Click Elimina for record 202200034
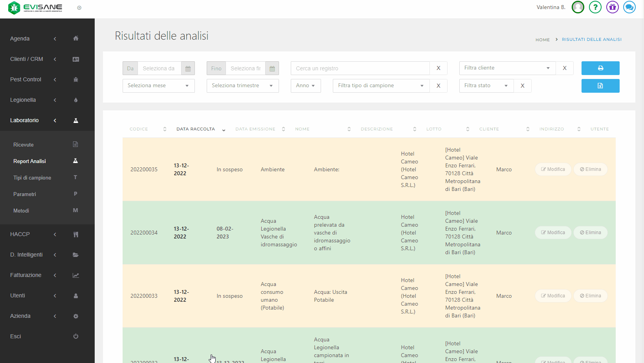 click(x=590, y=233)
